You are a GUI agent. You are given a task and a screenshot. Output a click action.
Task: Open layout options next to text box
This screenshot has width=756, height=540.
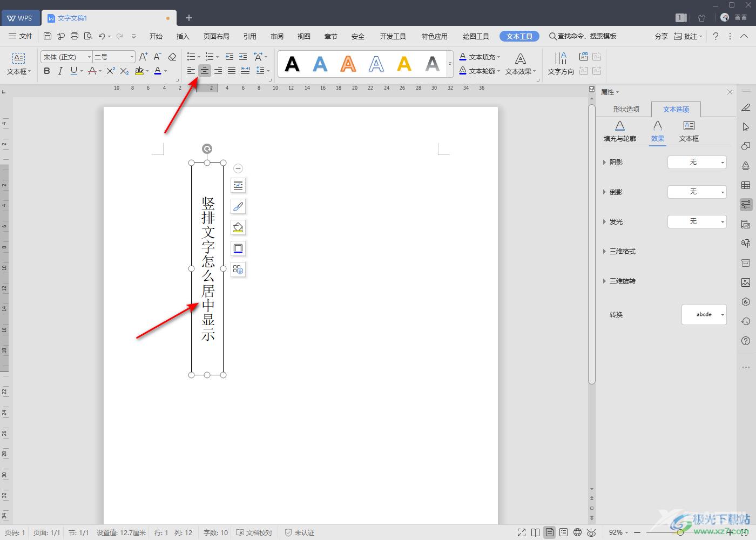click(x=238, y=185)
